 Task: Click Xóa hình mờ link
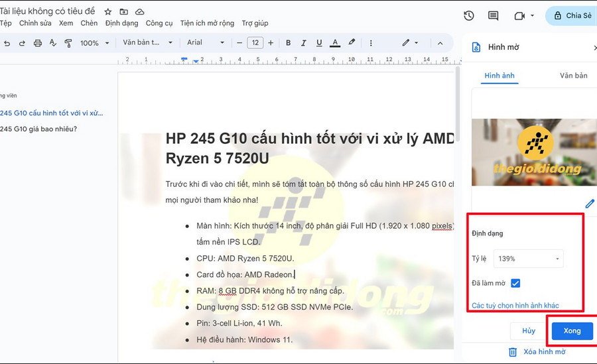coord(545,352)
